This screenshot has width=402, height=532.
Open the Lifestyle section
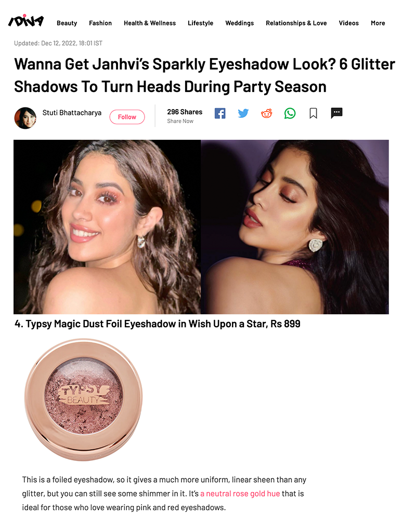(200, 23)
